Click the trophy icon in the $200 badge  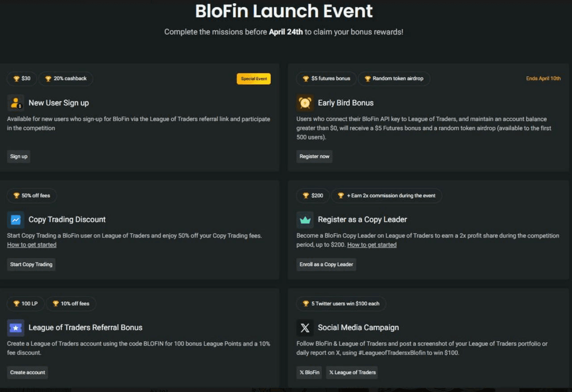[306, 196]
